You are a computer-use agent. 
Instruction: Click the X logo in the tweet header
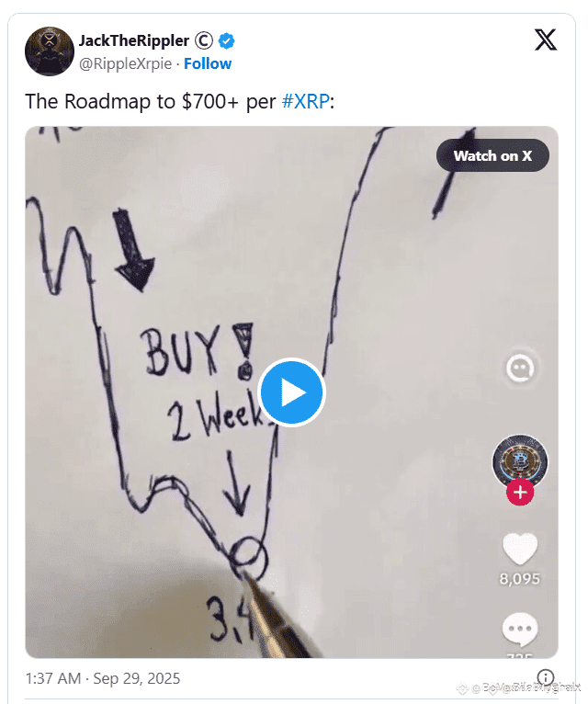tap(546, 40)
